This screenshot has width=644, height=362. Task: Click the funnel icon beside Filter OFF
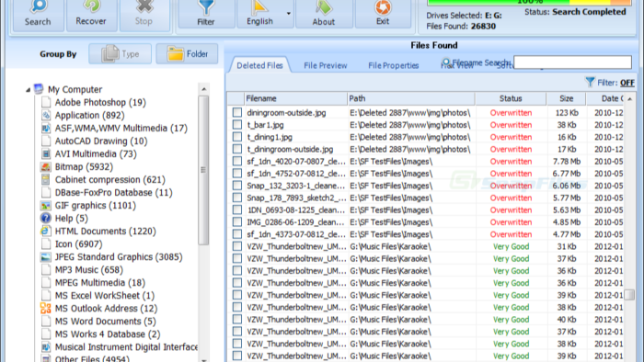point(591,83)
